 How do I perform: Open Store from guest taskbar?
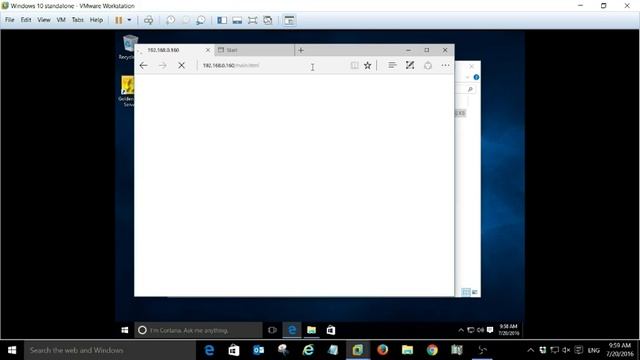(331, 330)
